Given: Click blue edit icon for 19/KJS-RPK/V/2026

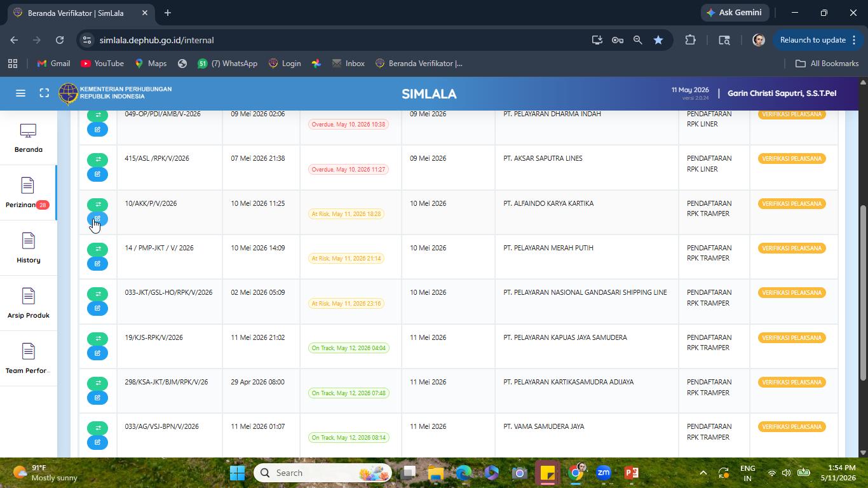Looking at the screenshot, I should click(x=97, y=353).
